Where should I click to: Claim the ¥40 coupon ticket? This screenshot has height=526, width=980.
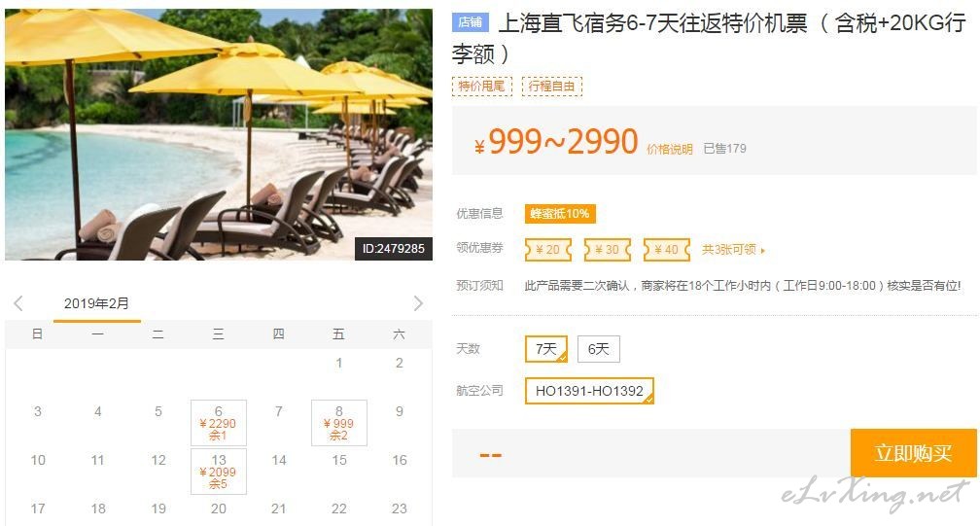[667, 250]
